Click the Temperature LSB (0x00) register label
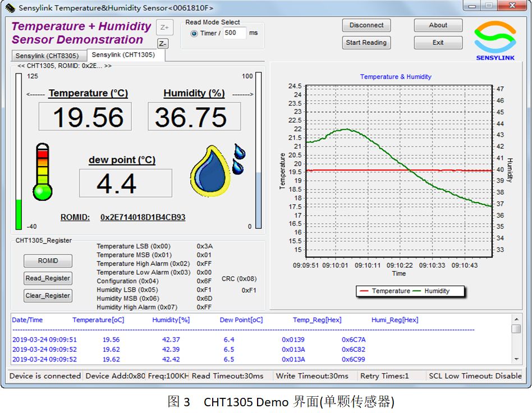This screenshot has width=532, height=413. coord(134,246)
